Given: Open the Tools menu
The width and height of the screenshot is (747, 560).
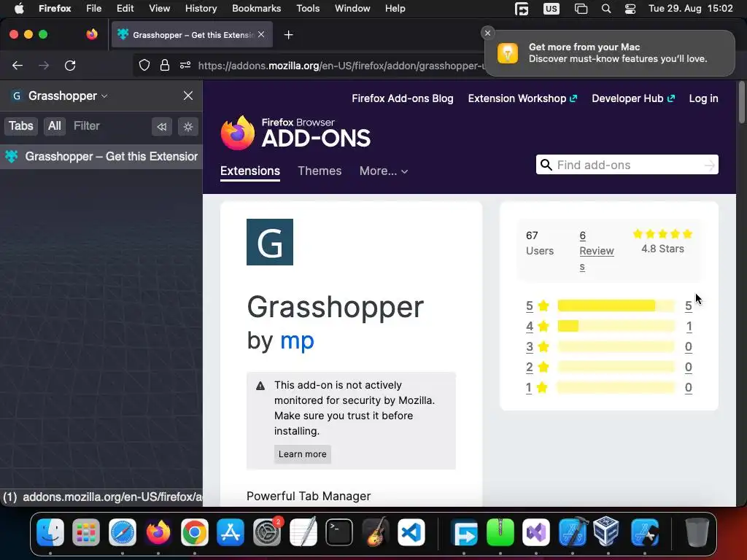Looking at the screenshot, I should [308, 8].
